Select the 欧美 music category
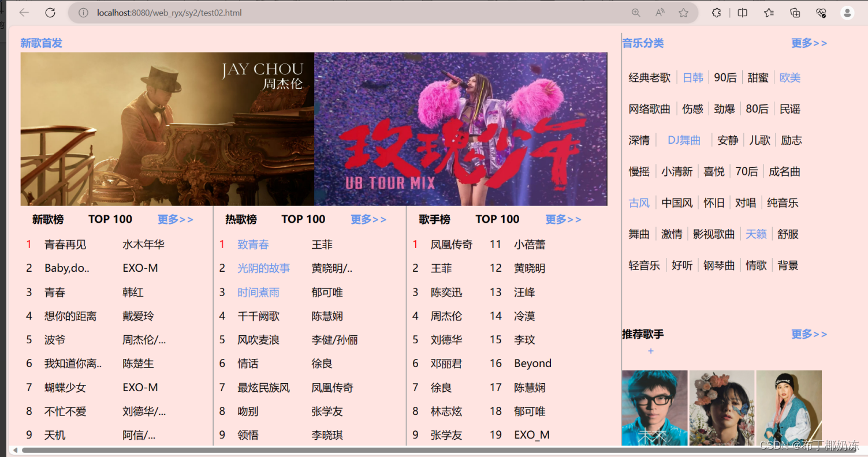Screen dimensions: 868x457 (790, 78)
